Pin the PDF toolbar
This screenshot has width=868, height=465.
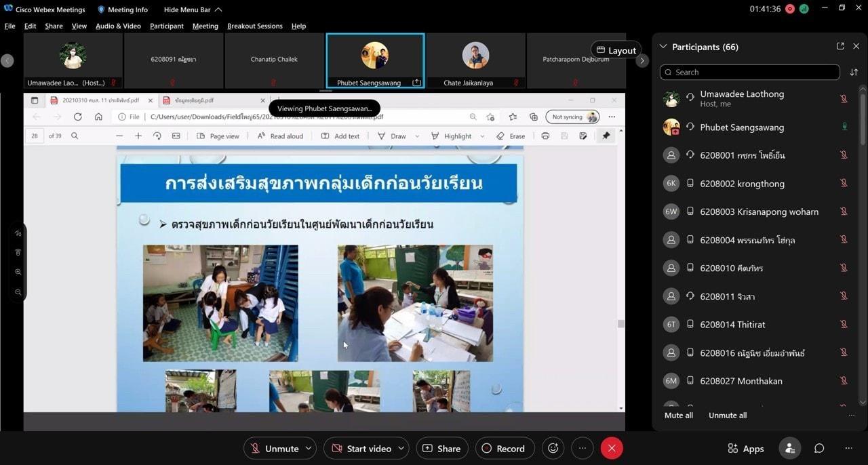(606, 136)
